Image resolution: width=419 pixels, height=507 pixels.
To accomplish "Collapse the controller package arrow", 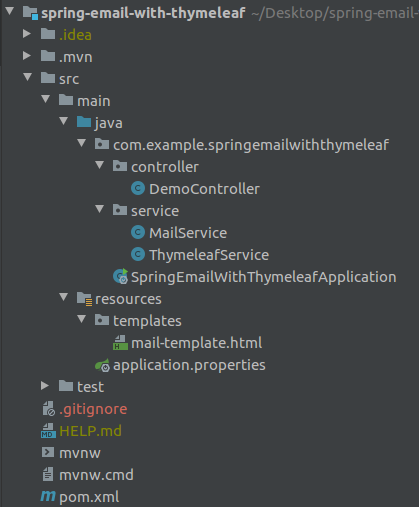I will (99, 165).
